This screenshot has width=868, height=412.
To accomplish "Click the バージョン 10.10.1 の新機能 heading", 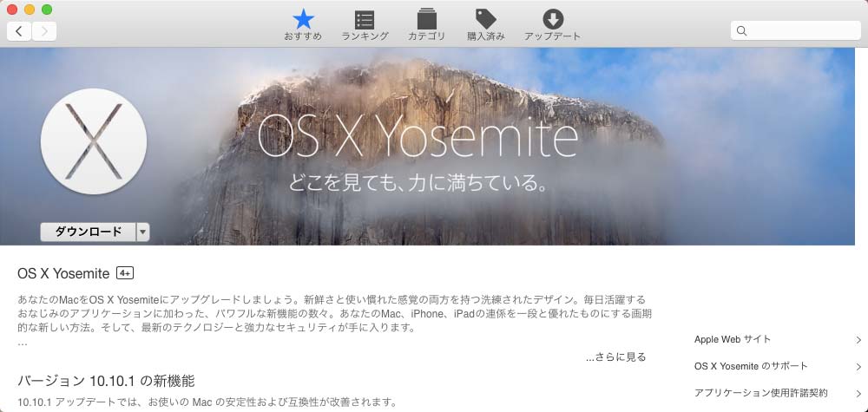I will 106,381.
